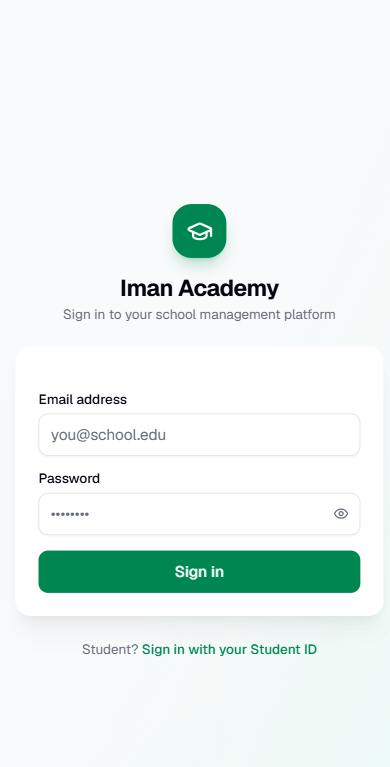Toggle password visibility in Password field

(341, 514)
